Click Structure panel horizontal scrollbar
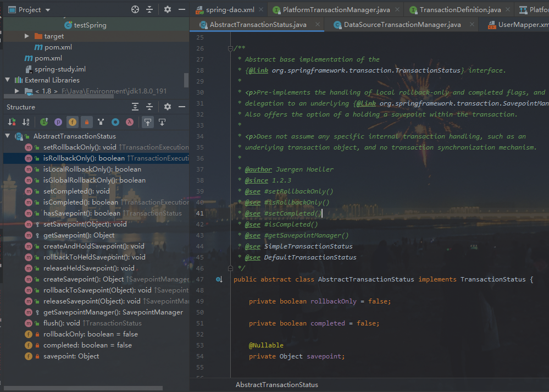 pyautogui.click(x=83, y=388)
